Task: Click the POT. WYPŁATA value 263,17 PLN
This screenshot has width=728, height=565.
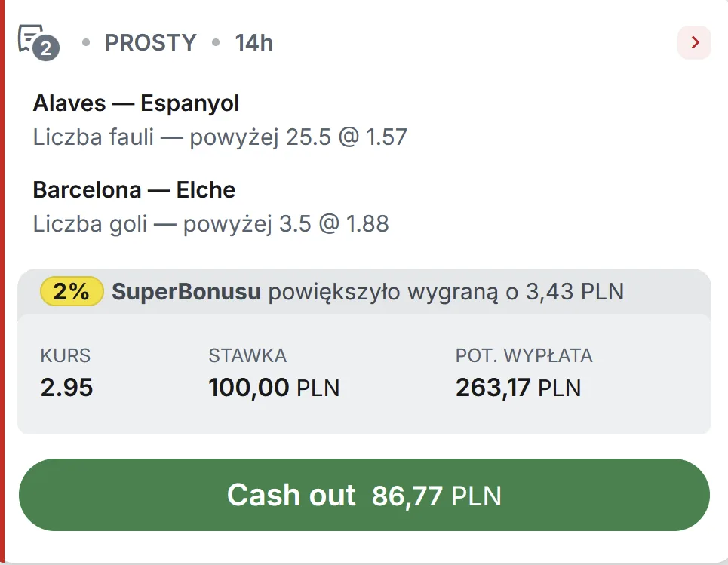Action: click(x=517, y=388)
